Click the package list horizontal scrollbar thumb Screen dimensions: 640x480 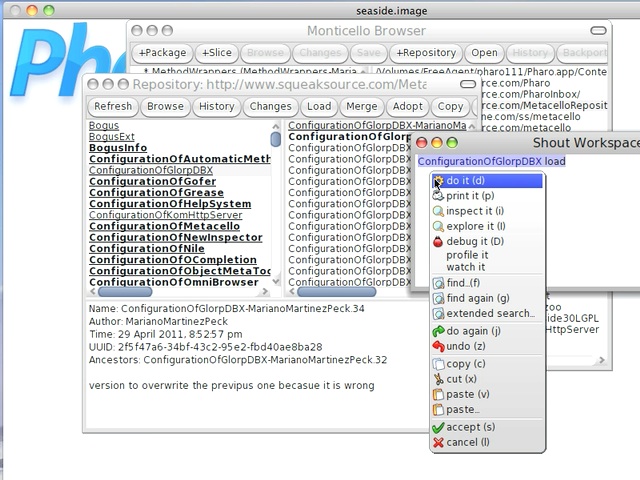click(x=125, y=291)
